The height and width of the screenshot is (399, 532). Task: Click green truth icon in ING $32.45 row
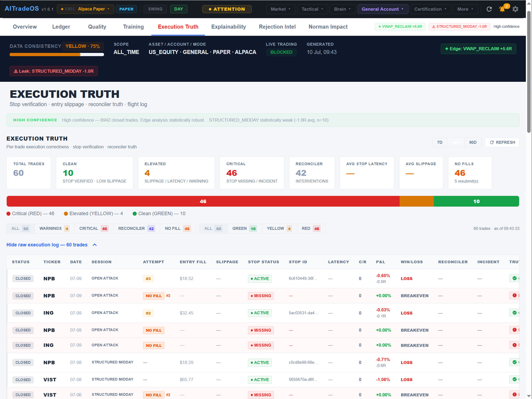pyautogui.click(x=514, y=313)
